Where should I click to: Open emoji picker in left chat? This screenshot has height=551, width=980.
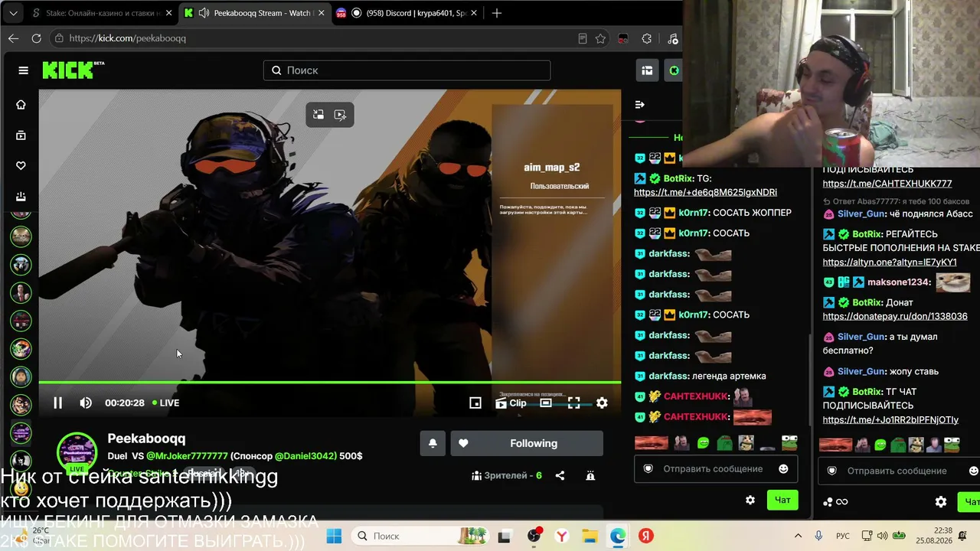click(783, 468)
